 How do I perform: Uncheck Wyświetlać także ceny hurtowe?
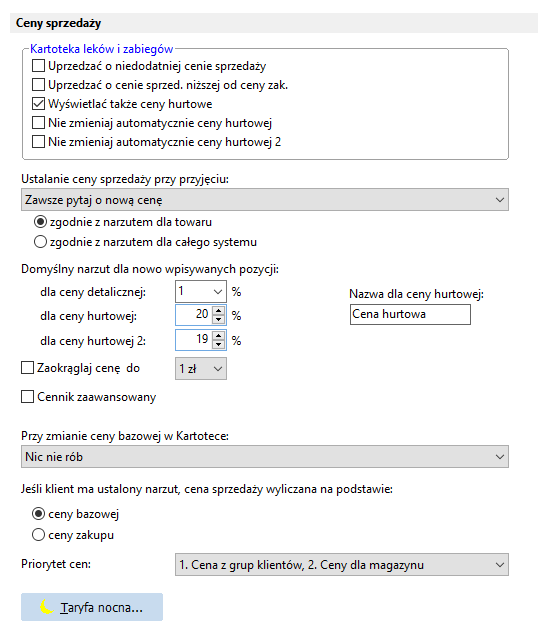point(38,104)
